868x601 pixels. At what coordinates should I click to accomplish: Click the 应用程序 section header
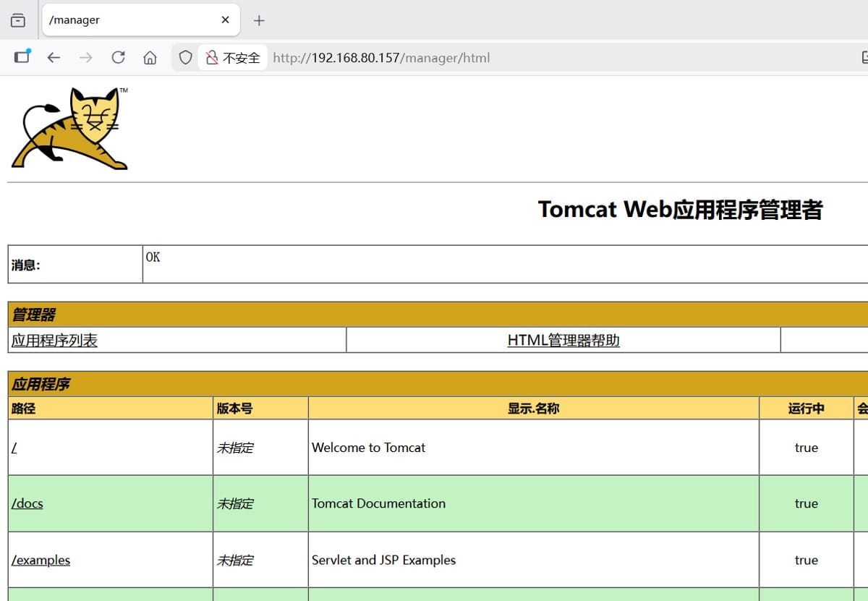(438, 384)
